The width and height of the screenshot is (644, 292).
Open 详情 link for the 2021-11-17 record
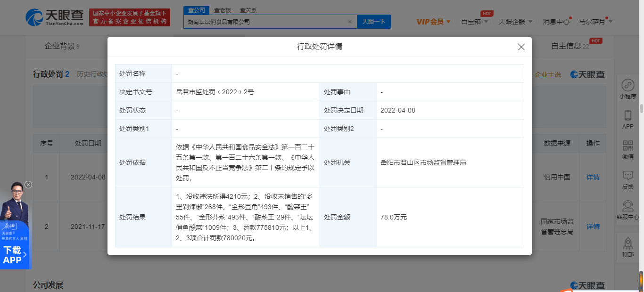click(x=593, y=227)
